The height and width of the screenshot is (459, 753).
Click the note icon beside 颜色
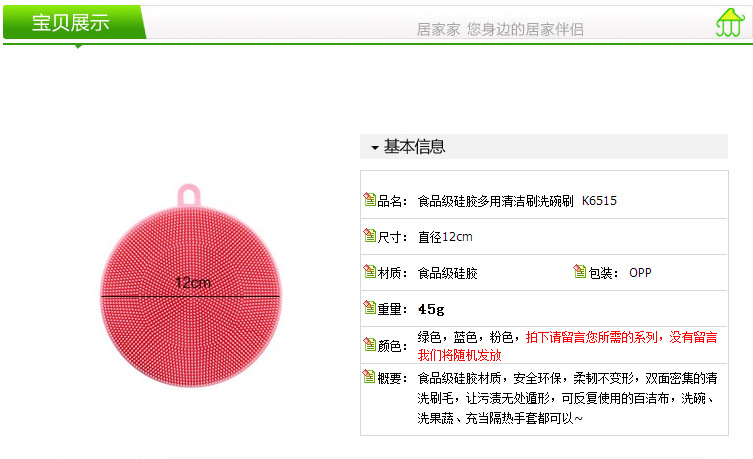(369, 344)
